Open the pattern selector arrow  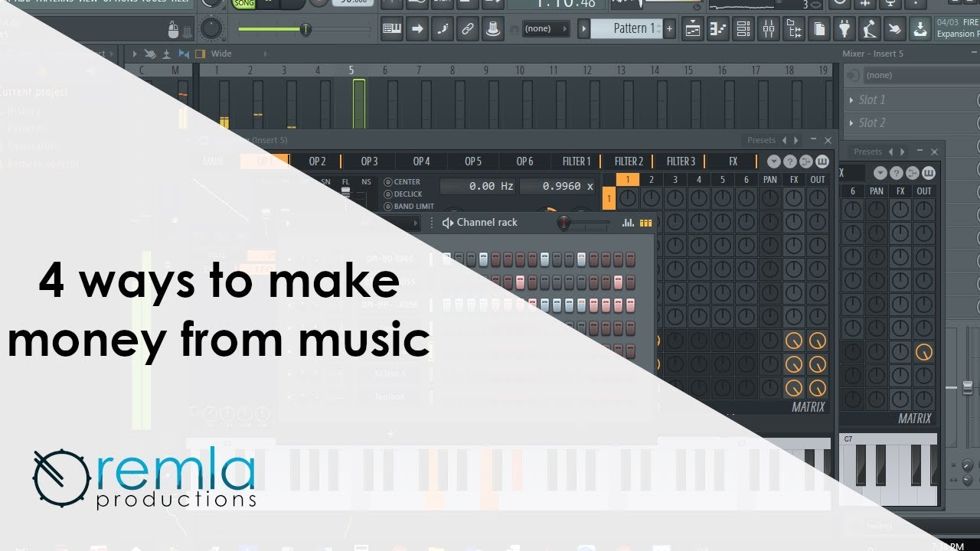[x=583, y=29]
